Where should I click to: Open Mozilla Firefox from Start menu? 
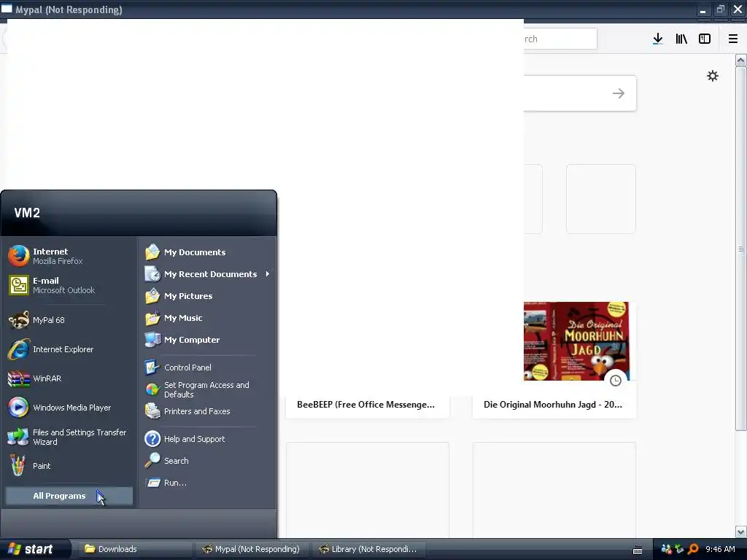[69, 256]
